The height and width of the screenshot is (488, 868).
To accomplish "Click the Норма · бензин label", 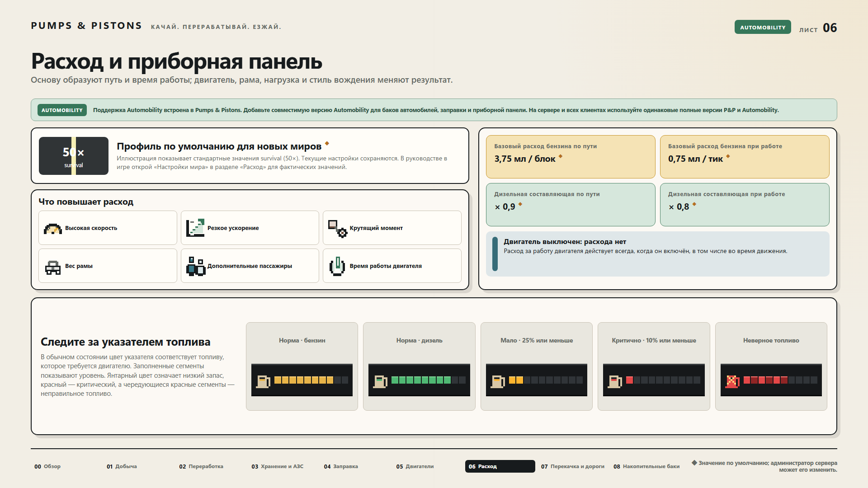I will pos(302,340).
